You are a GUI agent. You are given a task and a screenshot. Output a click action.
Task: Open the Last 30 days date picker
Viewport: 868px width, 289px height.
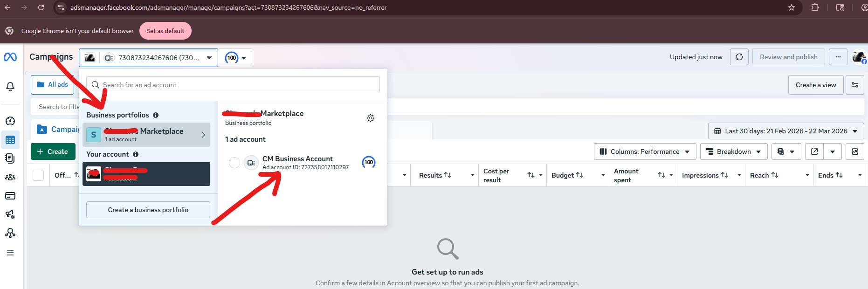pos(785,131)
